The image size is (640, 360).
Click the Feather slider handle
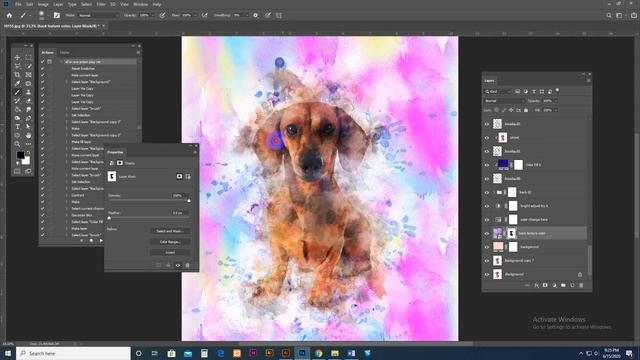(109, 218)
